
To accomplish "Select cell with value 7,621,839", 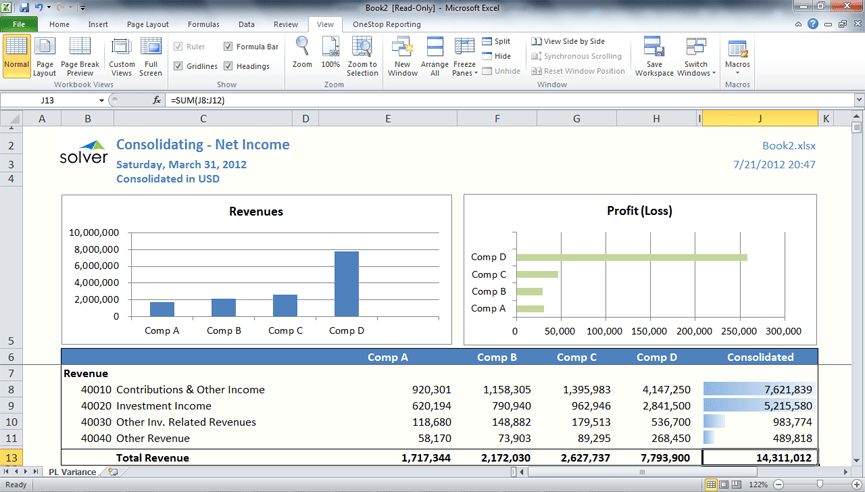I will coord(760,389).
